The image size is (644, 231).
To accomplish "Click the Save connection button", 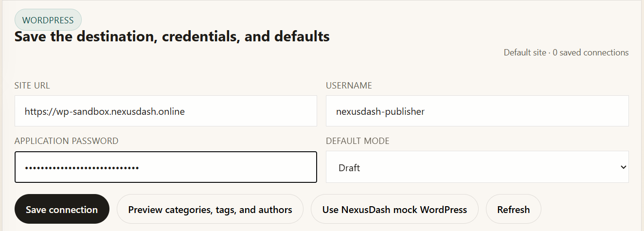I will tap(62, 209).
